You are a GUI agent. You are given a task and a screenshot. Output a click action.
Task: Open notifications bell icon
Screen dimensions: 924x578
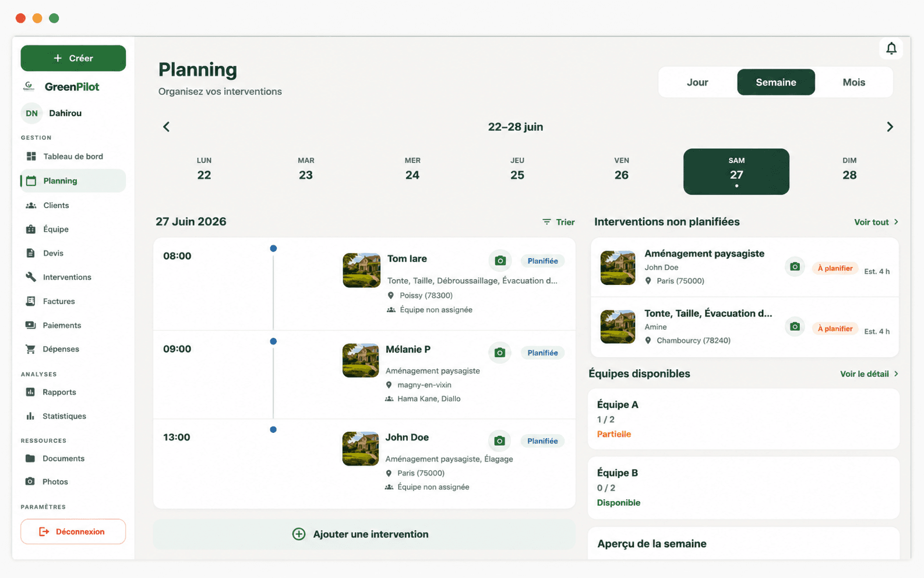(x=891, y=48)
